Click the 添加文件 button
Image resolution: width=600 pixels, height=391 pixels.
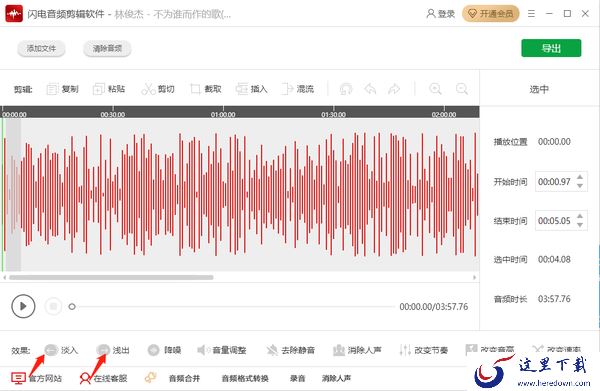coord(41,49)
